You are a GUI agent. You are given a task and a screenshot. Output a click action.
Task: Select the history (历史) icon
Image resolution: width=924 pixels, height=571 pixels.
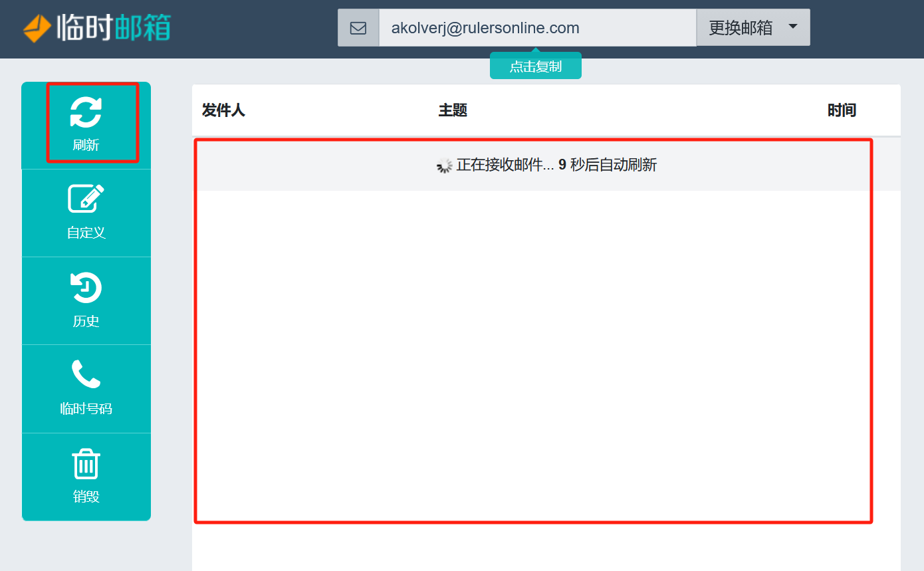[x=86, y=287]
